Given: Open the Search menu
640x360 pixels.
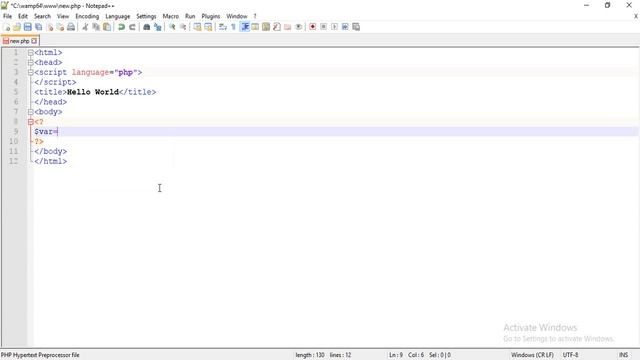Looking at the screenshot, I should (x=42, y=16).
